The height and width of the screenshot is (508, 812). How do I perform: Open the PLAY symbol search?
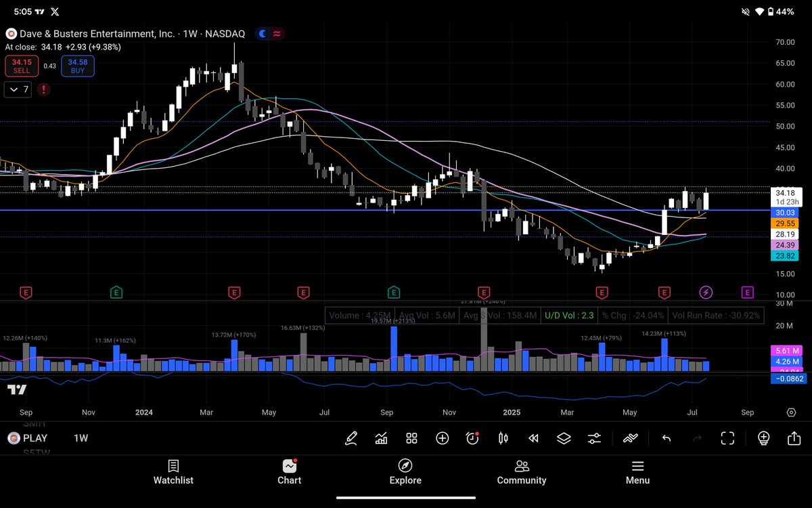coord(28,438)
